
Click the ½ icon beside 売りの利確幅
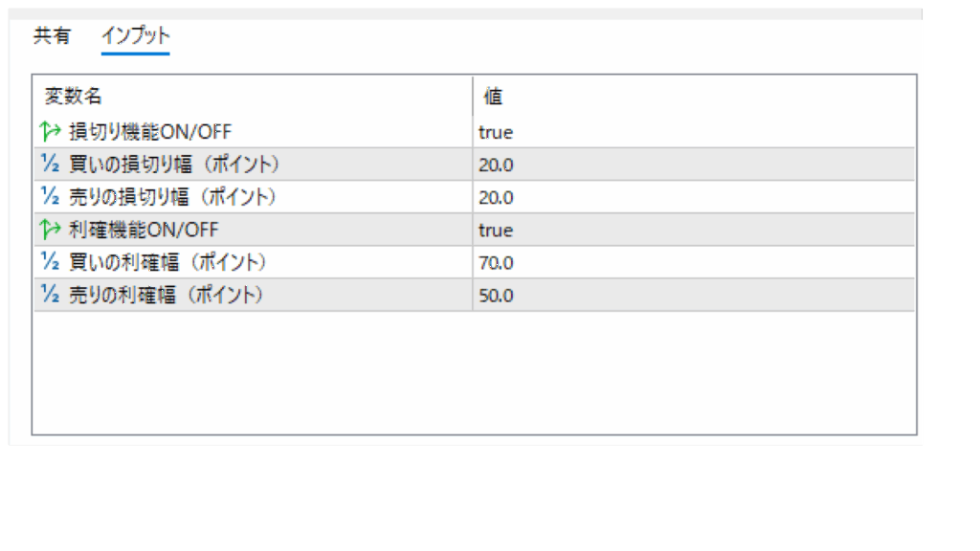point(51,295)
